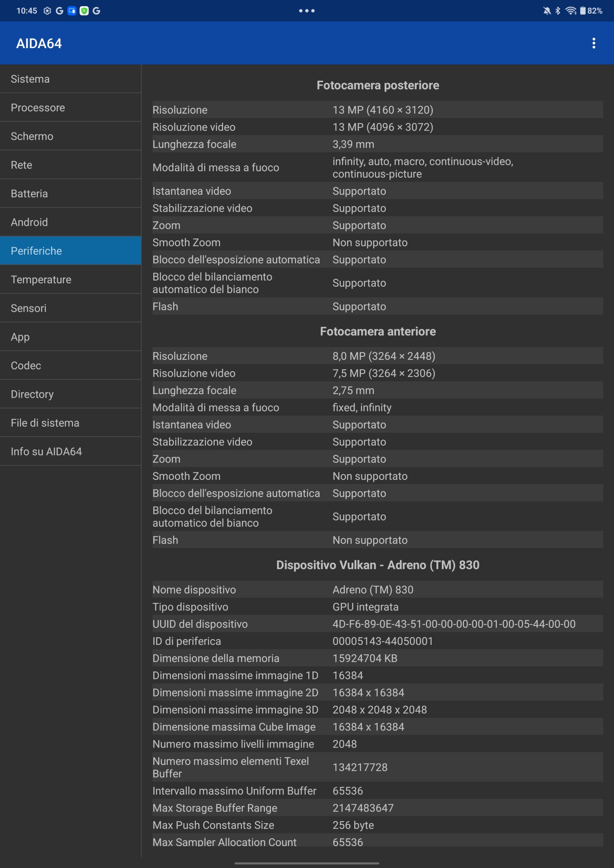Screen dimensions: 614x868
Task: Open the App list section
Action: point(70,337)
